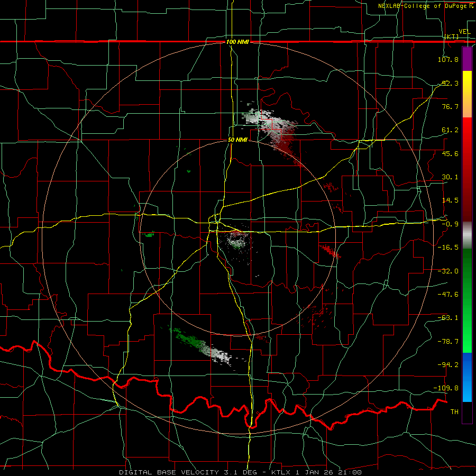Screen dimensions: 476x476
Task: Select the -78.7 legend value
Action: pyautogui.click(x=448, y=342)
